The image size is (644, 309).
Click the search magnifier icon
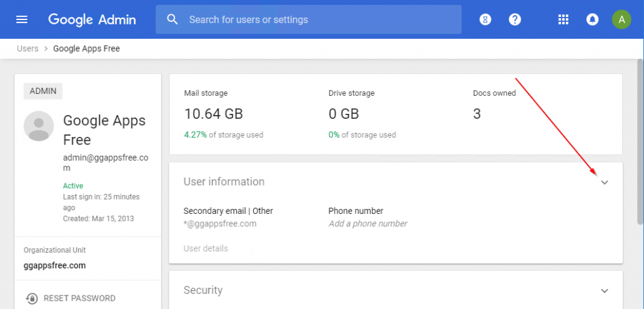tap(173, 19)
